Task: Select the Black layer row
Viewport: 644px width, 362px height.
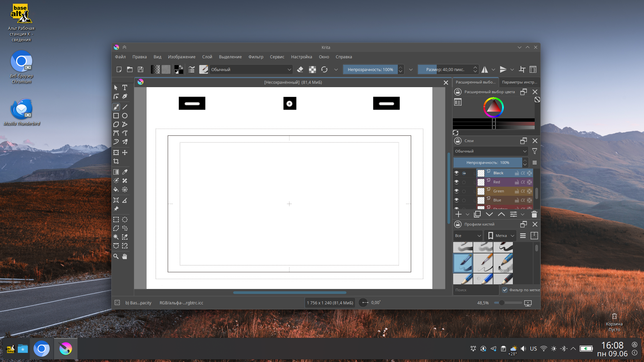Action: pyautogui.click(x=504, y=173)
